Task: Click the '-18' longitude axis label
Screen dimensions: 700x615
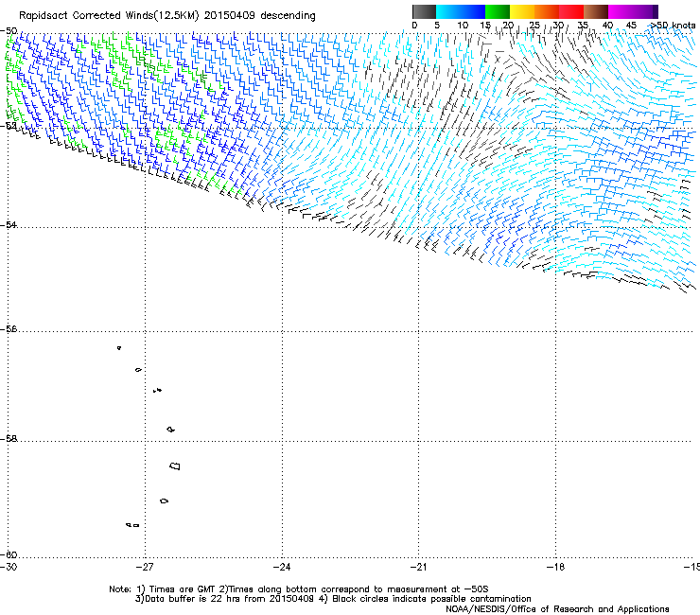Action: click(x=556, y=567)
